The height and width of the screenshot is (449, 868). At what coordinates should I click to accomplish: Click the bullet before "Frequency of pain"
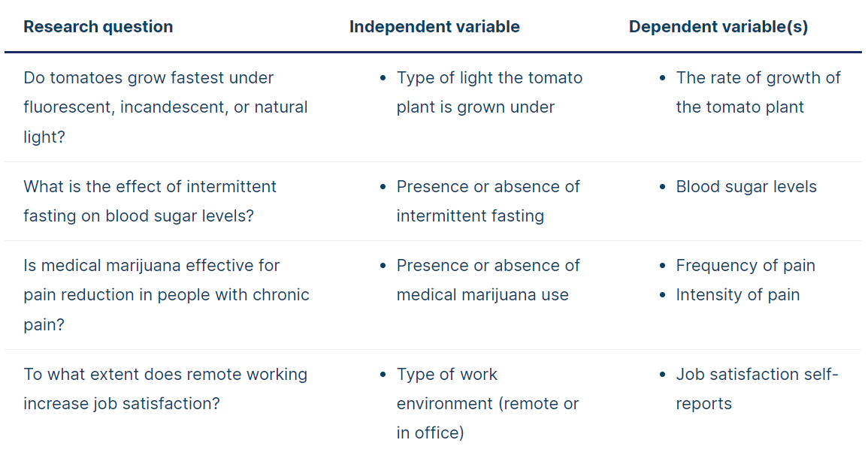663,266
